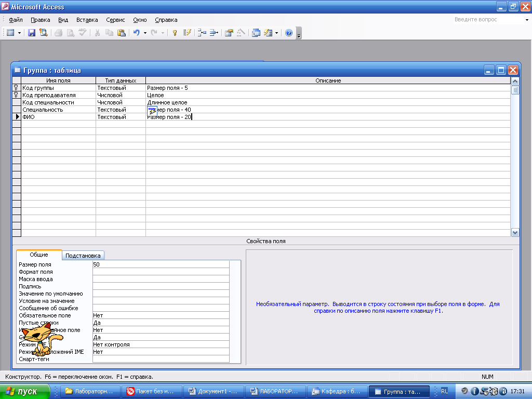Viewport: 532px width, 399px height.
Task: Open the Properties toolbar icon
Action: click(229, 33)
